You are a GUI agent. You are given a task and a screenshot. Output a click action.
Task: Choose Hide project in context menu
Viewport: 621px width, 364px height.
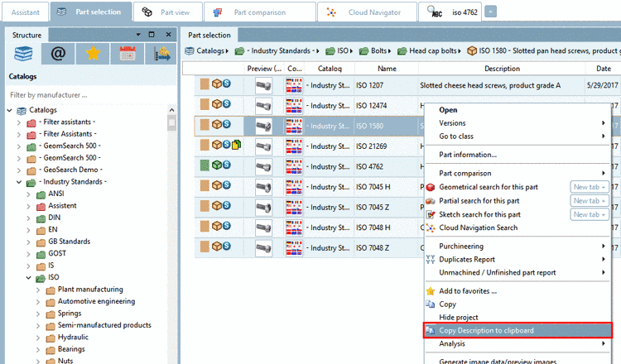point(459,318)
